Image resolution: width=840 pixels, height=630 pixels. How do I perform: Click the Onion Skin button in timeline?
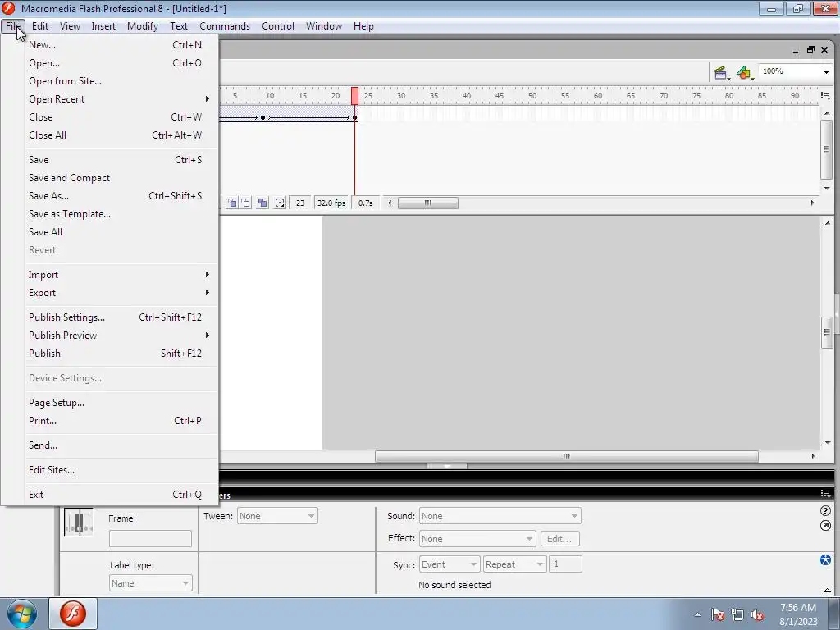[x=232, y=203]
